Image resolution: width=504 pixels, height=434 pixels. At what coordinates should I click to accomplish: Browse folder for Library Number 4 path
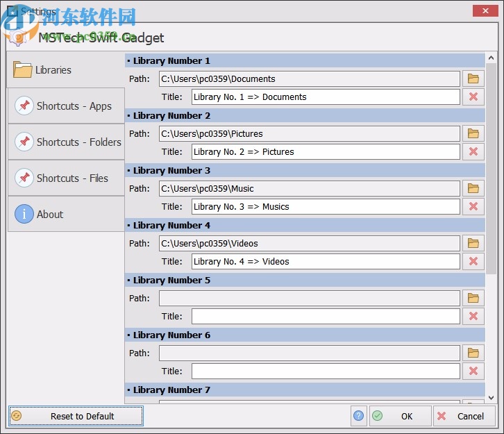click(473, 243)
